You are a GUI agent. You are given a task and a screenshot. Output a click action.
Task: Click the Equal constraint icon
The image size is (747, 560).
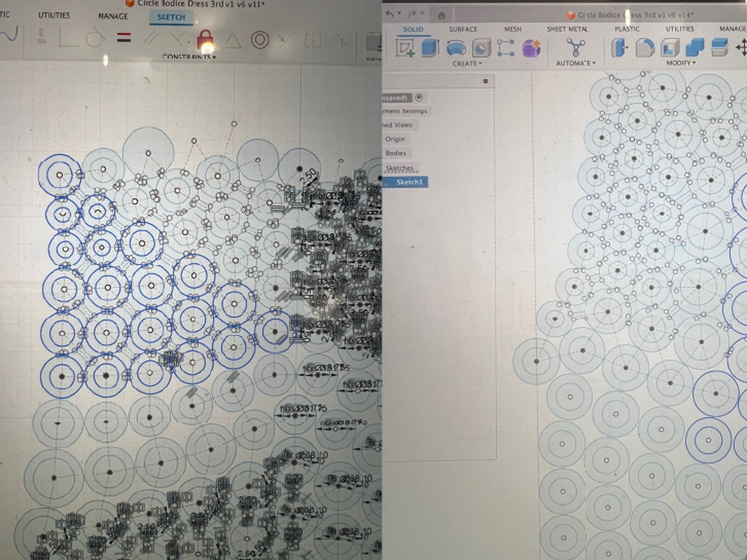click(124, 39)
